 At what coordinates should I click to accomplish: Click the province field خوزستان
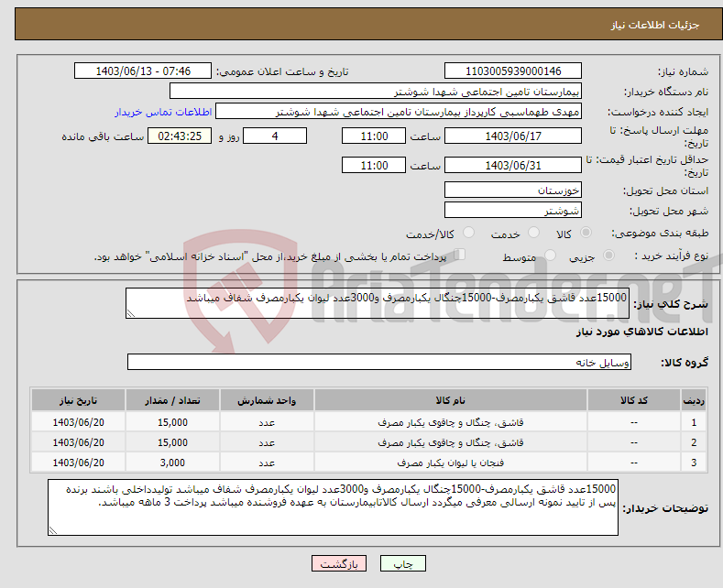(x=513, y=190)
